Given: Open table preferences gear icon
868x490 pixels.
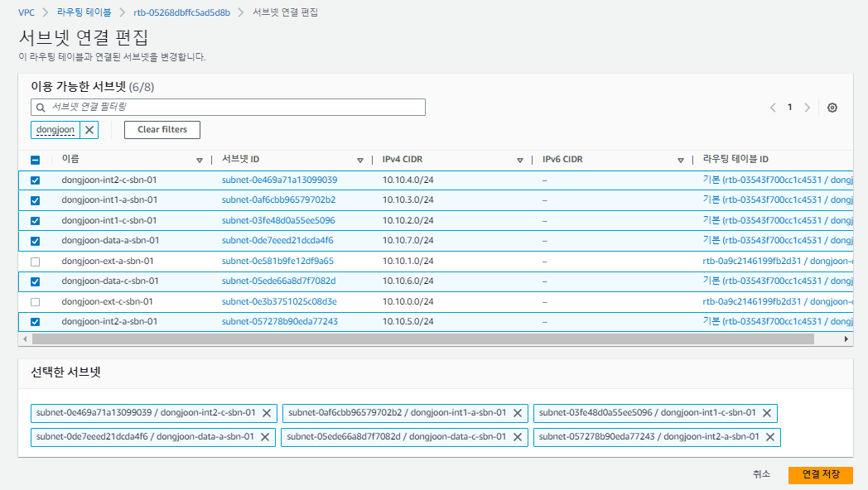Looking at the screenshot, I should tap(832, 108).
